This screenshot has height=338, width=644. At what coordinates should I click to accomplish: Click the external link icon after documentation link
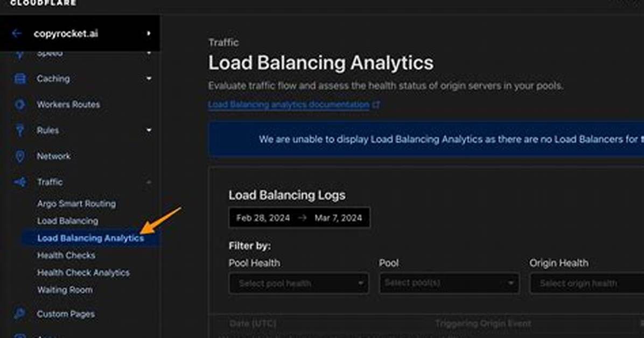[x=376, y=104]
